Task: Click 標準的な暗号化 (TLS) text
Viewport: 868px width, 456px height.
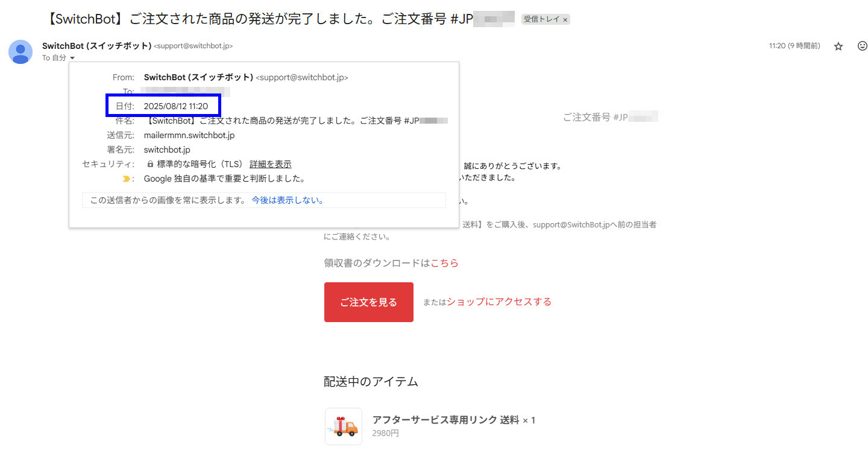Action: [x=200, y=164]
